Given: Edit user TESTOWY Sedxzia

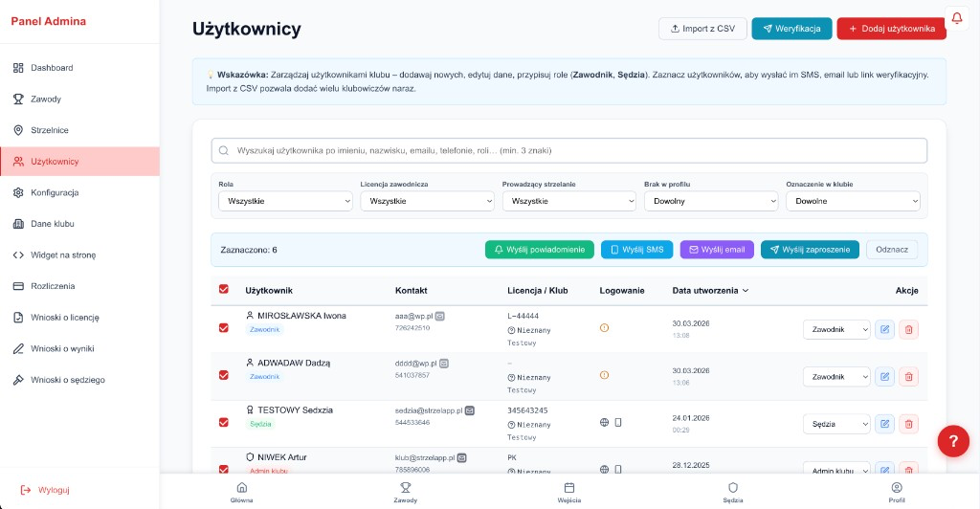Looking at the screenshot, I should 884,424.
